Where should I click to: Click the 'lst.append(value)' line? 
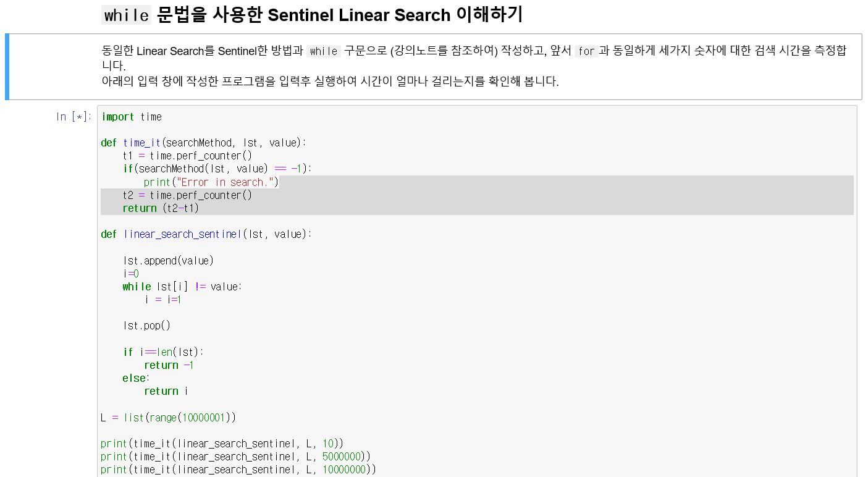(x=168, y=261)
